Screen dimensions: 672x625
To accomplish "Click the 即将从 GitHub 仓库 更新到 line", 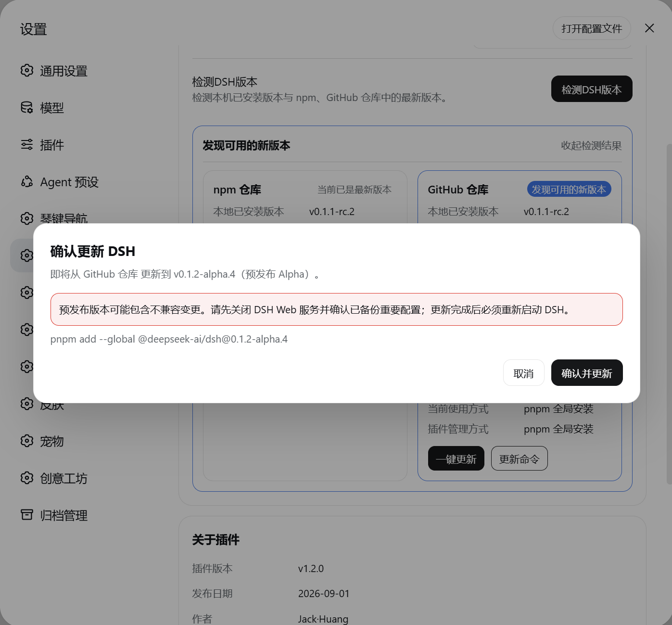I will click(185, 274).
